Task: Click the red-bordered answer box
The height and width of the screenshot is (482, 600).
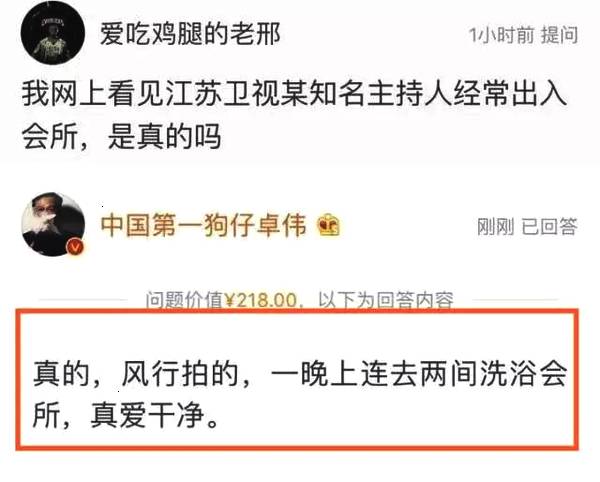Action: [x=297, y=379]
